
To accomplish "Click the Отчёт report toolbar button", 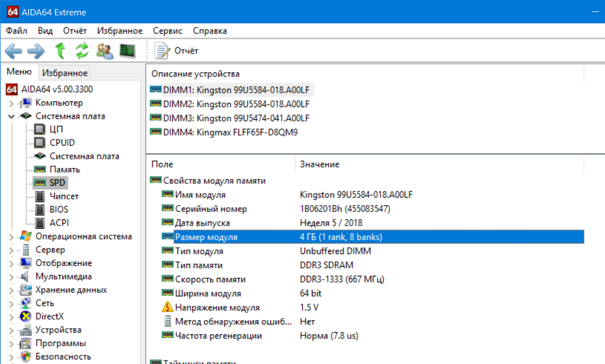I will coord(176,51).
